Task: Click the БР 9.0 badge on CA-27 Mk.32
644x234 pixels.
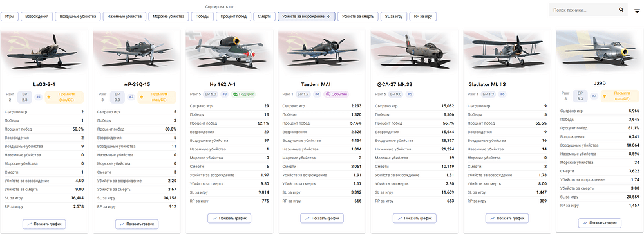Action: tap(396, 94)
